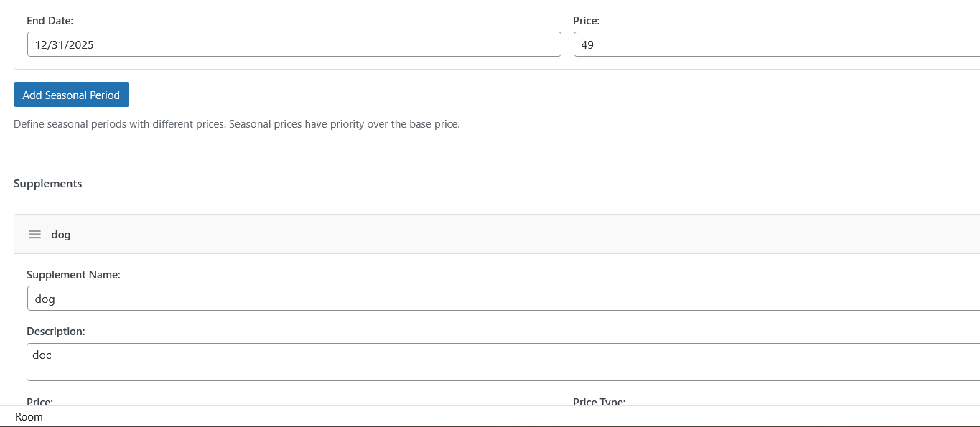Collapse the dog supplement panel via its title
The height and width of the screenshot is (427, 980).
61,235
